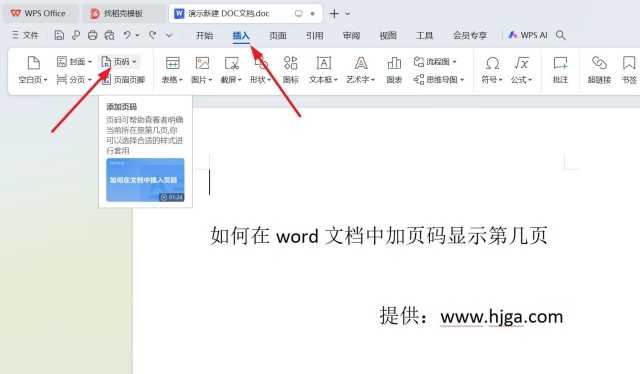Open the tab list arrow beside plus
The width and height of the screenshot is (640, 374).
pos(347,13)
